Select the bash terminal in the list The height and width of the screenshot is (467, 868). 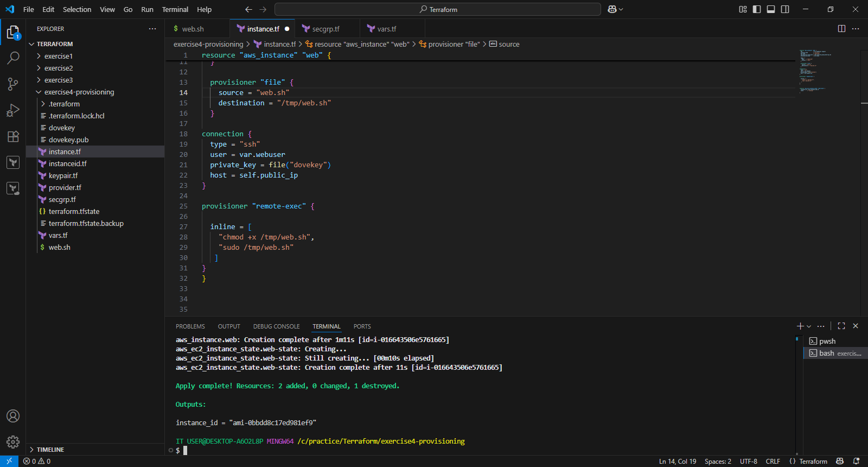tap(835, 353)
